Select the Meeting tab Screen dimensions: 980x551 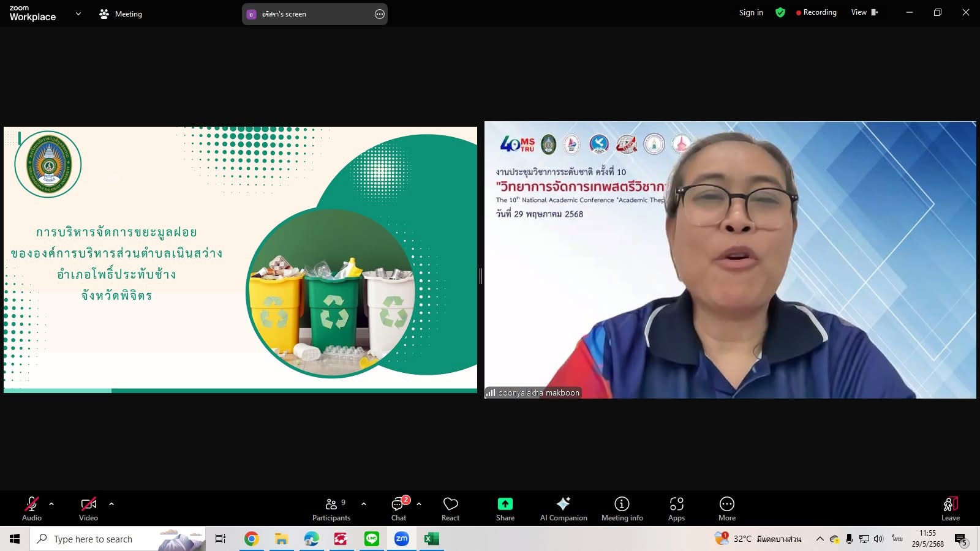pyautogui.click(x=121, y=13)
